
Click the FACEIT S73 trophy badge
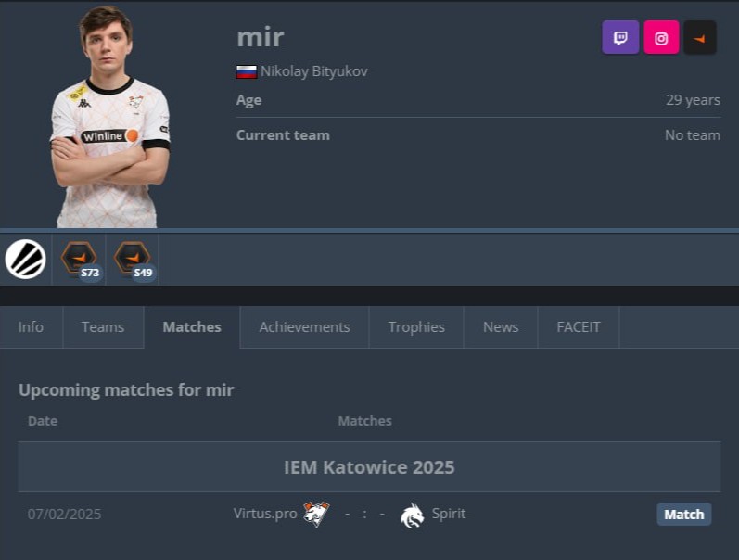pos(79,261)
